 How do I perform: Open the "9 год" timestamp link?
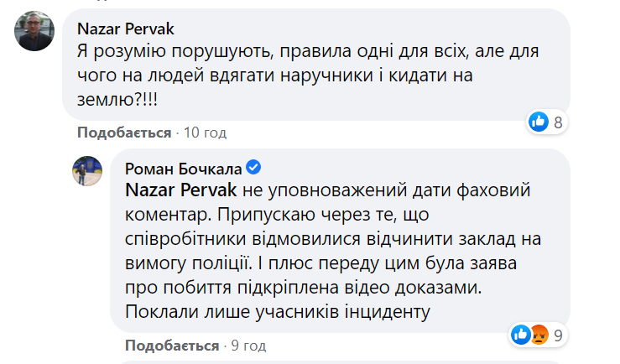pos(248,346)
